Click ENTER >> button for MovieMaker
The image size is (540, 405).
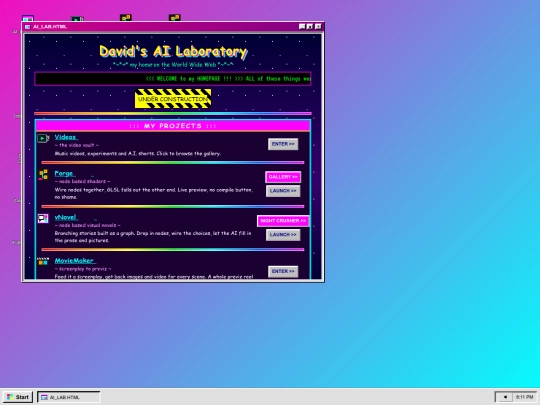pos(283,271)
